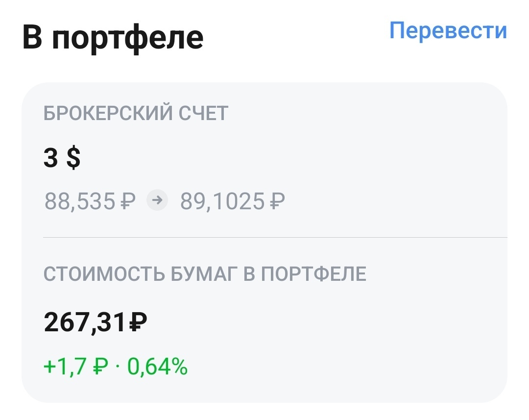The image size is (529, 420).
Task: Click empty space right of 267,31₽
Action: tap(318, 322)
